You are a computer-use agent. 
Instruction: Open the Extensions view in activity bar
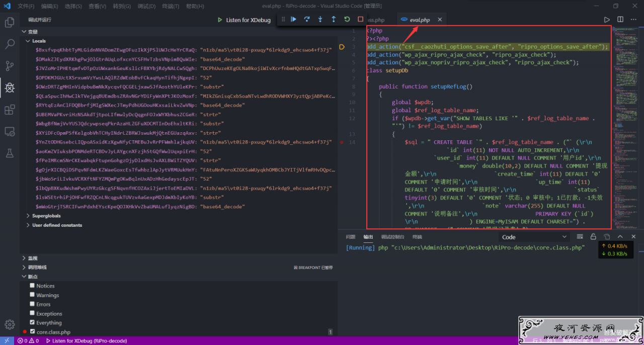[x=9, y=110]
